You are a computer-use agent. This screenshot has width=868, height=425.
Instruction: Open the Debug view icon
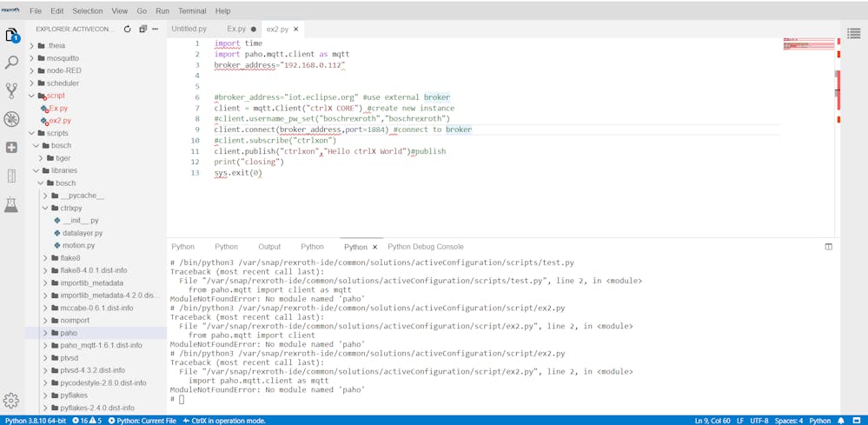click(11, 119)
